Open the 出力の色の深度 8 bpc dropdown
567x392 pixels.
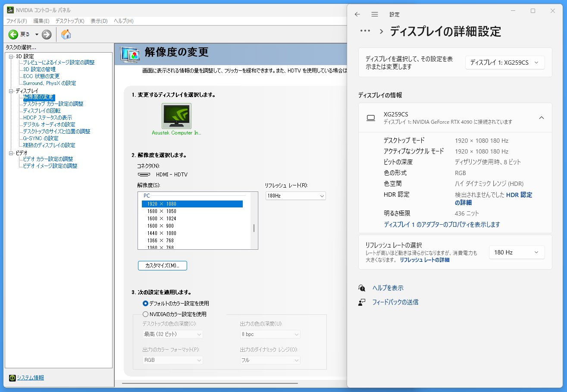click(270, 334)
